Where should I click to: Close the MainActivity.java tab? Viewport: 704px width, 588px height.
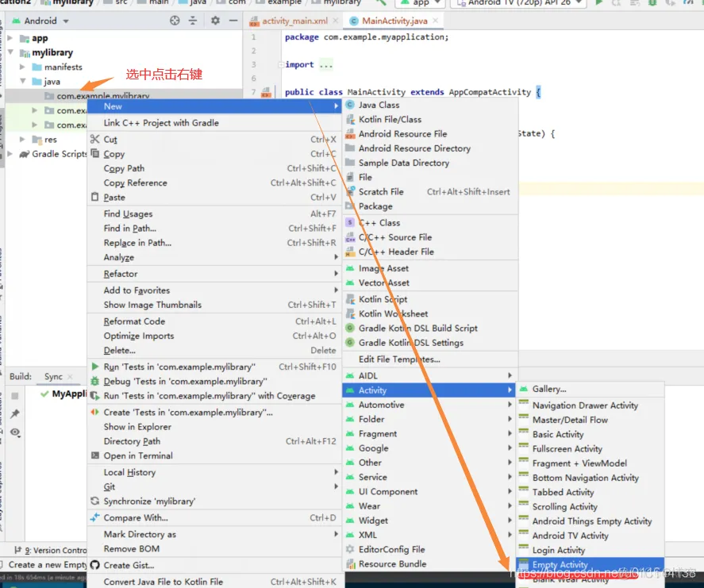[x=435, y=21]
